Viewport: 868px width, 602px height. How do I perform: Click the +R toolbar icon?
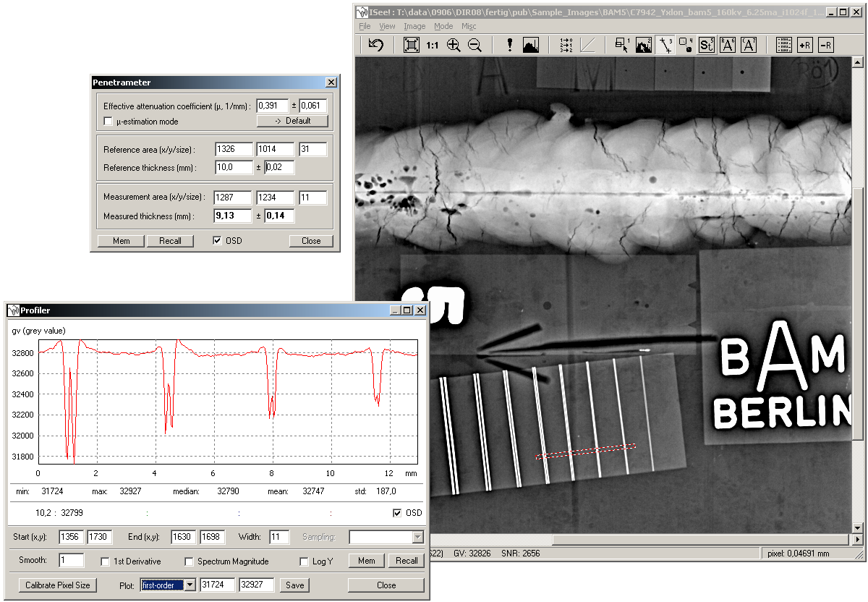[804, 45]
